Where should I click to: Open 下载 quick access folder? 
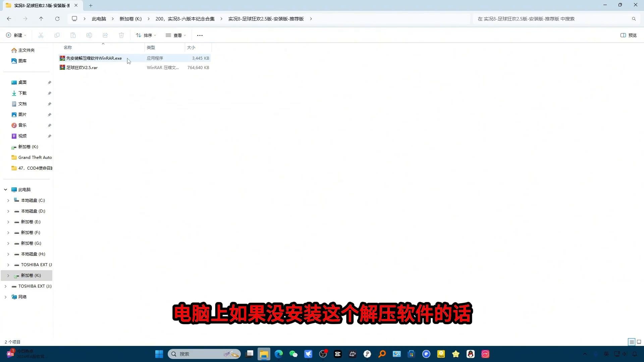(22, 93)
